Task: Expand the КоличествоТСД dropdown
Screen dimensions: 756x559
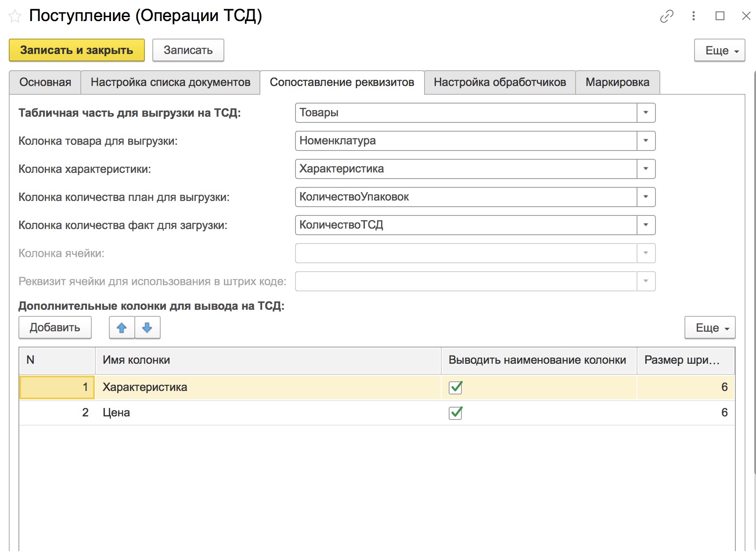Action: click(646, 225)
